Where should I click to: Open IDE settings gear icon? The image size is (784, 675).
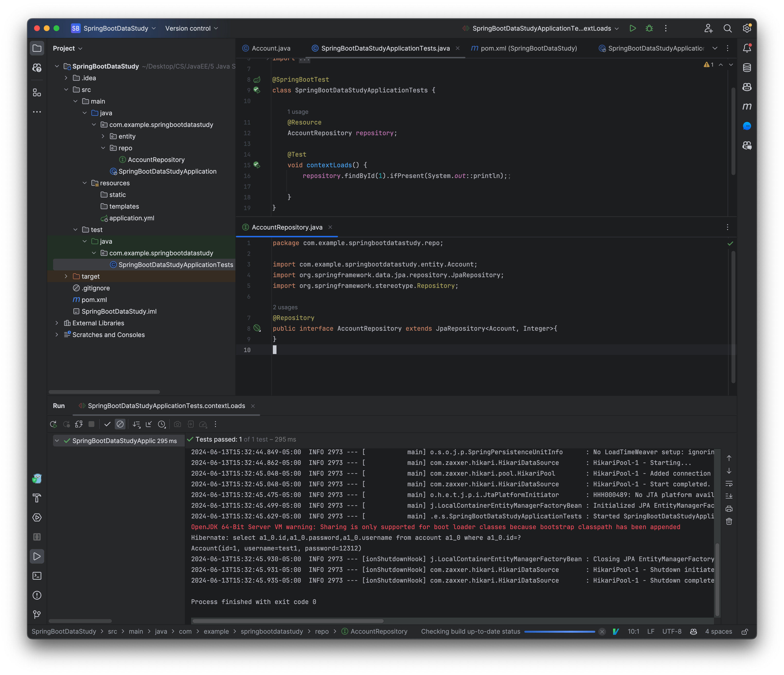click(x=747, y=28)
